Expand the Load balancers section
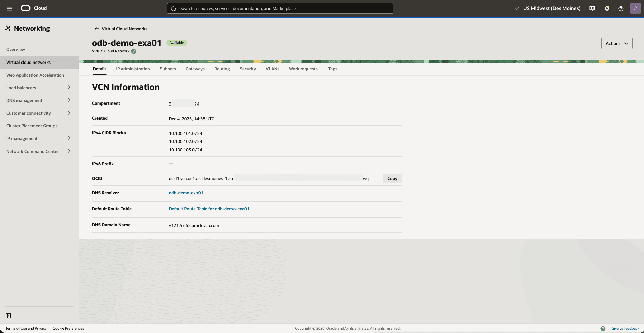Viewport: 644px width, 333px height. (69, 87)
